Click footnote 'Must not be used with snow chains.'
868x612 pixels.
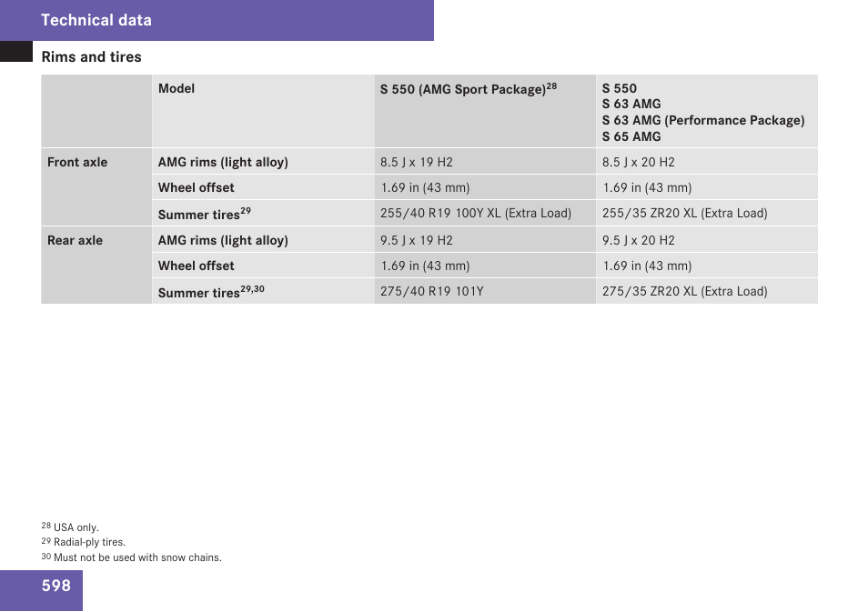point(137,557)
